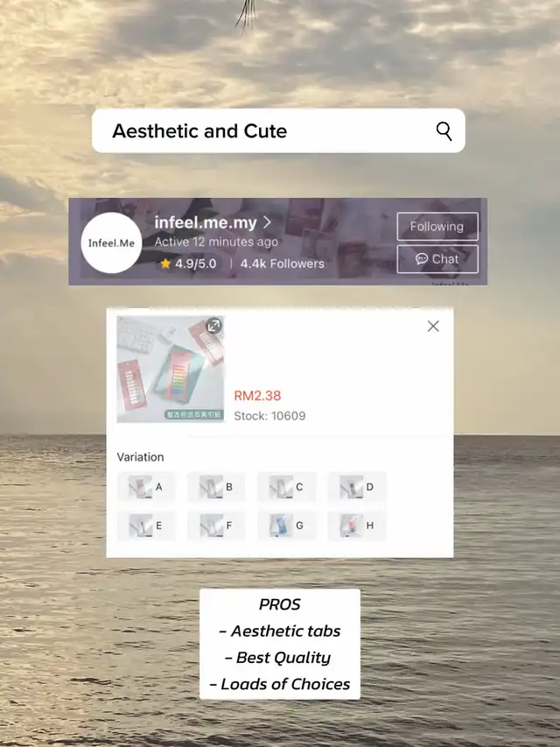Select variation C
Viewport: 560px width, 747px height.
click(x=287, y=487)
